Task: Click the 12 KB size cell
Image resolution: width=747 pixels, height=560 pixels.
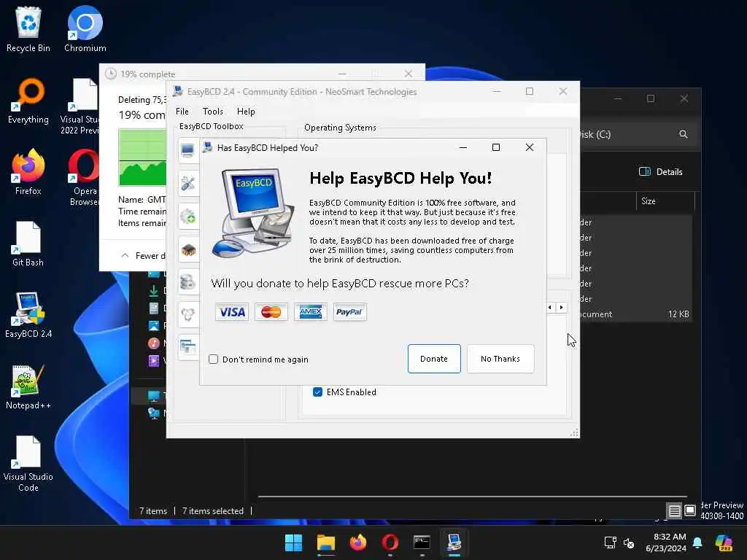Action: tap(678, 314)
